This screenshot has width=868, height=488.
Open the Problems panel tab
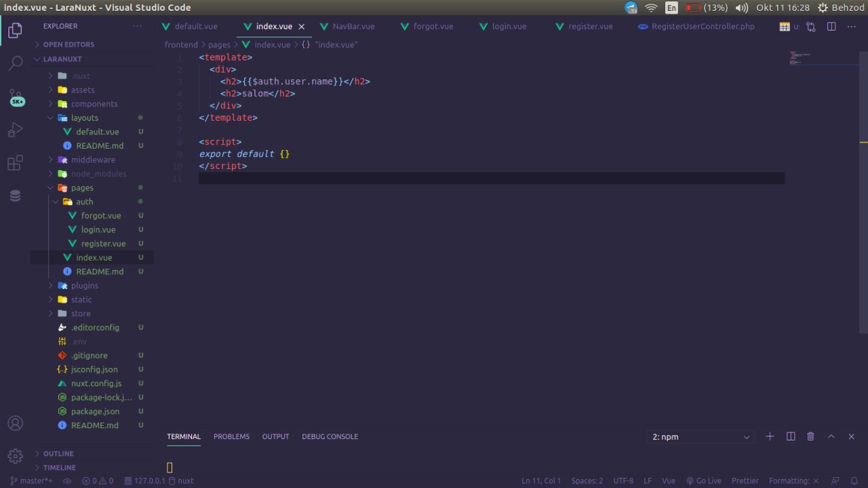[x=231, y=436]
